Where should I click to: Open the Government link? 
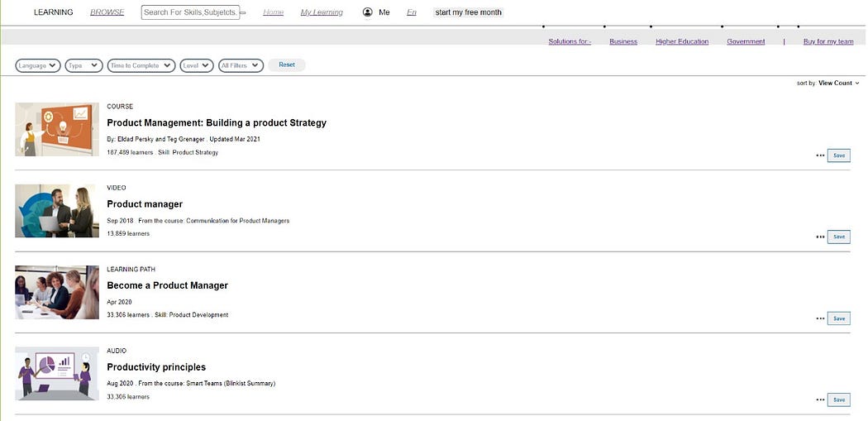[x=746, y=41]
